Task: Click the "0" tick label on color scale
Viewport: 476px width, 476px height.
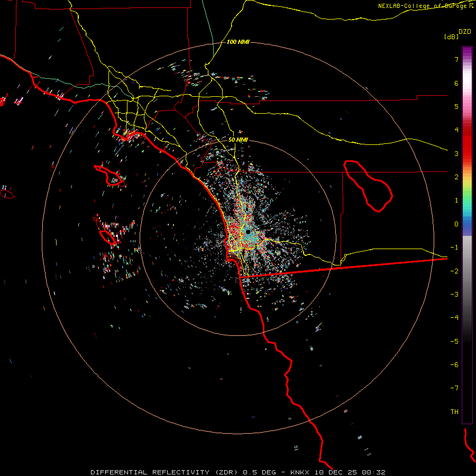Action: coord(456,224)
